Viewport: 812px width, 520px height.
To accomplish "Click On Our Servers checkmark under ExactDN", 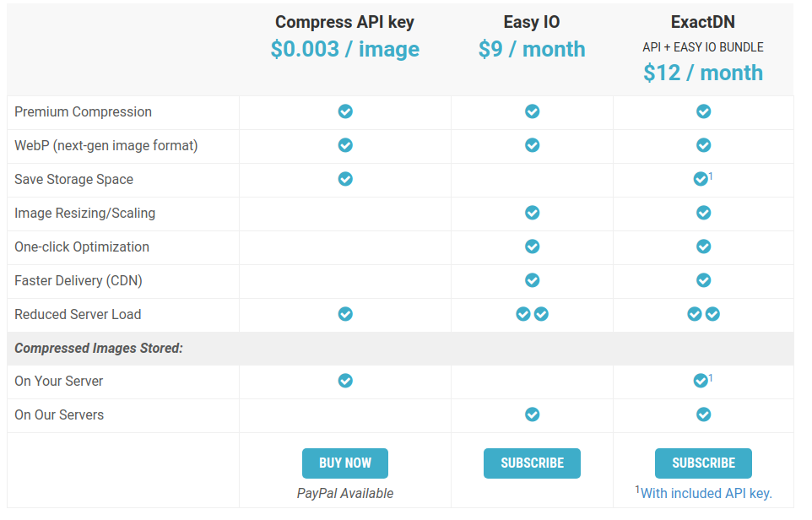I will (x=703, y=414).
